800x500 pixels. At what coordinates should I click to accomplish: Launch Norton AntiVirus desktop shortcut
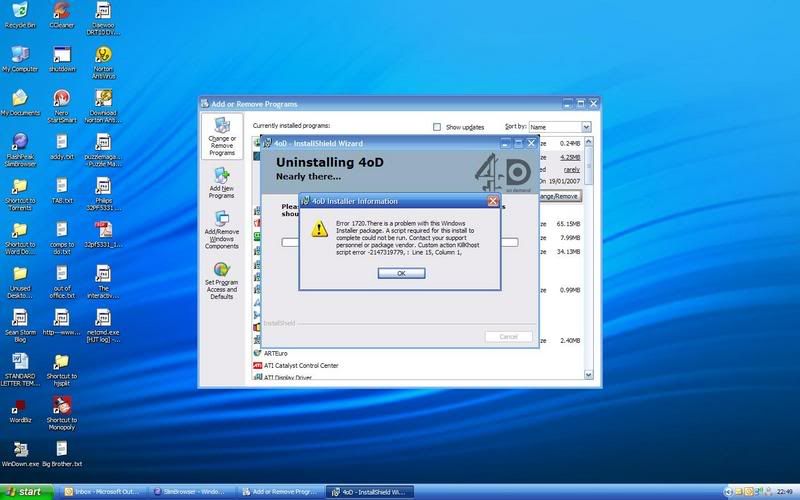tap(103, 62)
